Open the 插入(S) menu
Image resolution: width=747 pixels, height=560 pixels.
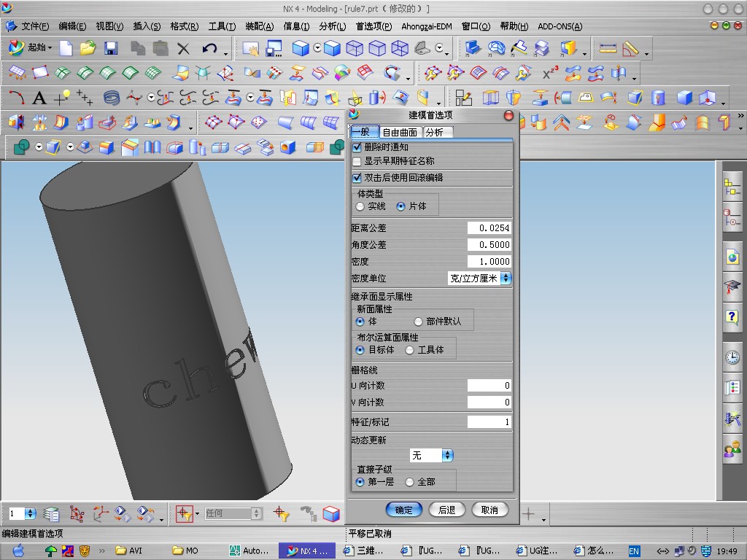click(147, 26)
